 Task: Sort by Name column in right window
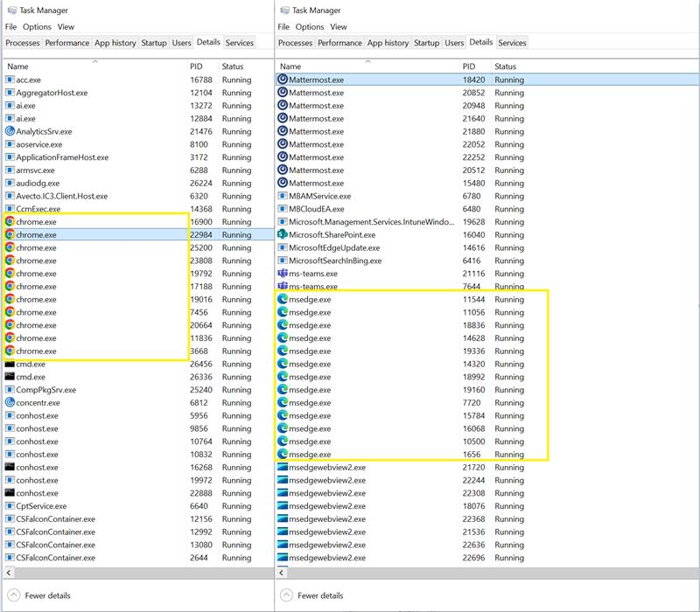tap(367, 66)
